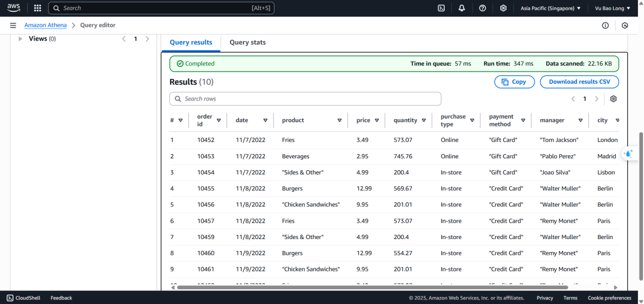Click the Copy results button

[514, 82]
